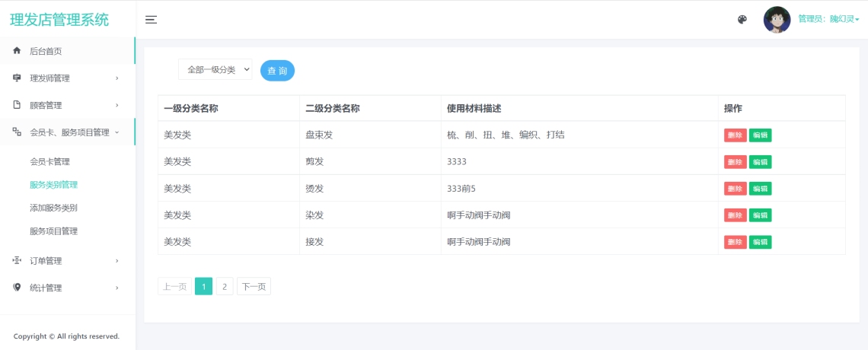Click the administrator avatar picture
The width and height of the screenshot is (868, 350).
pos(777,20)
